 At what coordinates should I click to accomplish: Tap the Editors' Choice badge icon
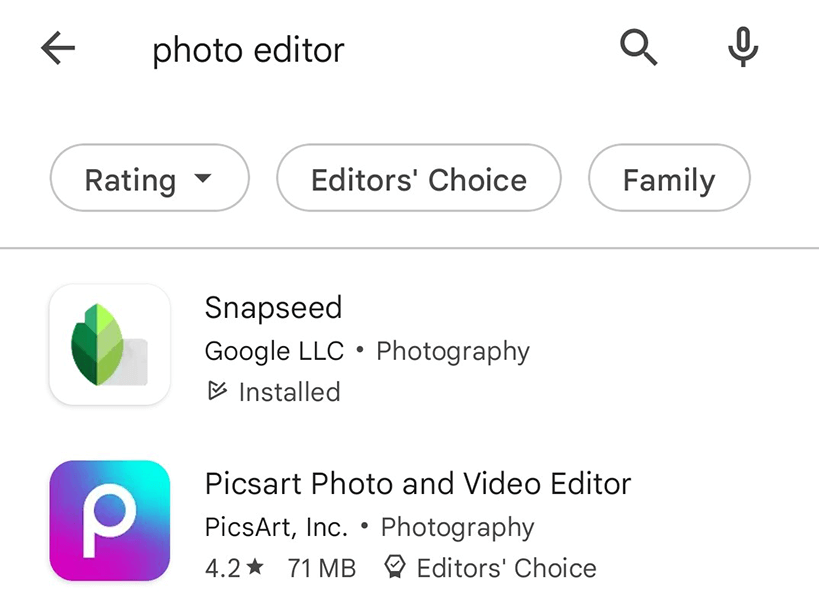[x=395, y=568]
